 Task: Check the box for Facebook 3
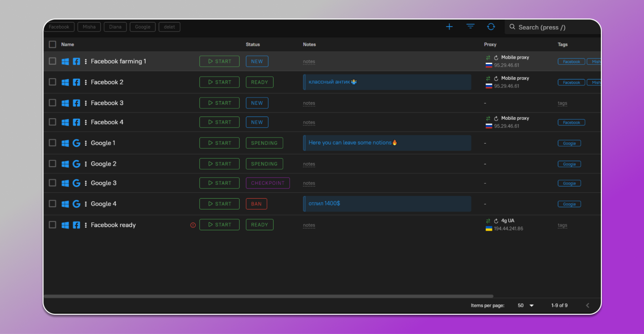pyautogui.click(x=53, y=103)
